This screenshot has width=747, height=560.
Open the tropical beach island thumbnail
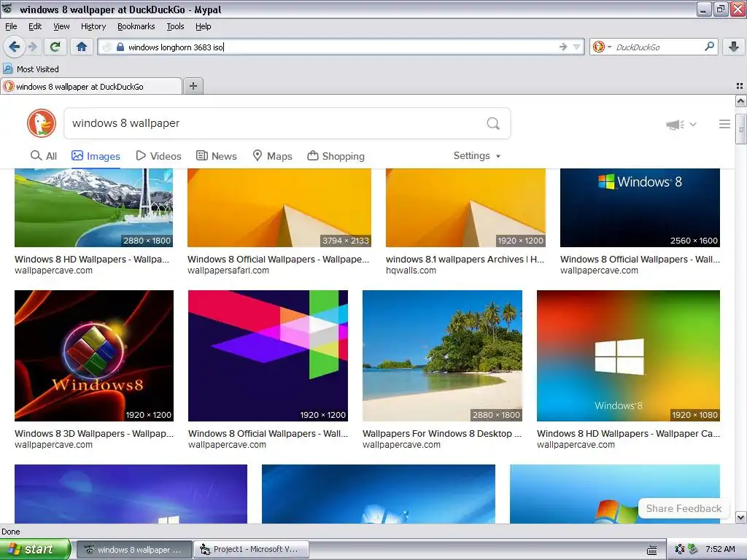point(442,356)
